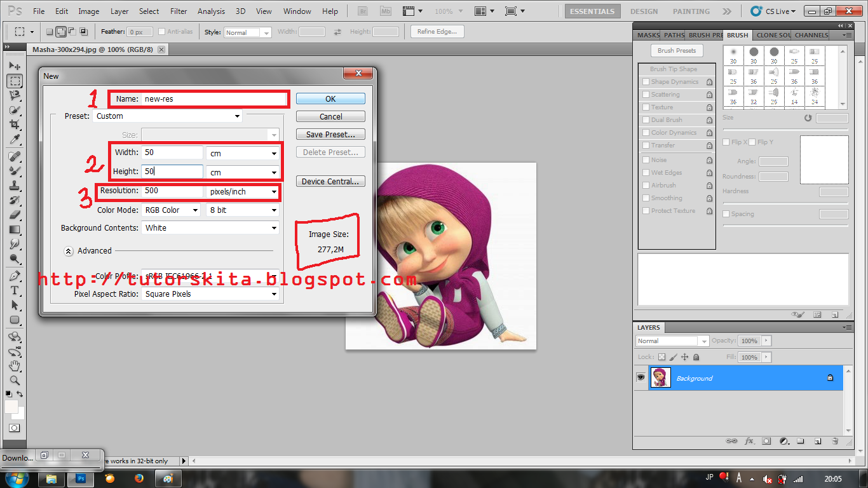Screen dimensions: 868x488
Task: Click the Save Preset button
Action: pos(330,134)
